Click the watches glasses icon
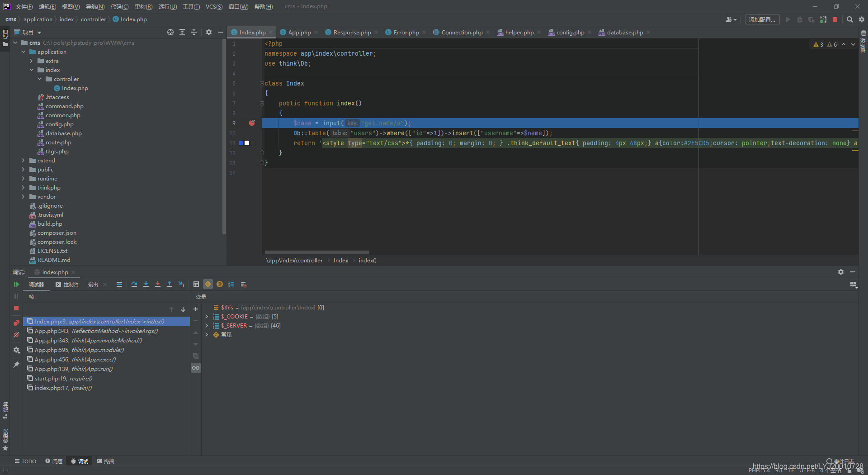 pos(196,368)
